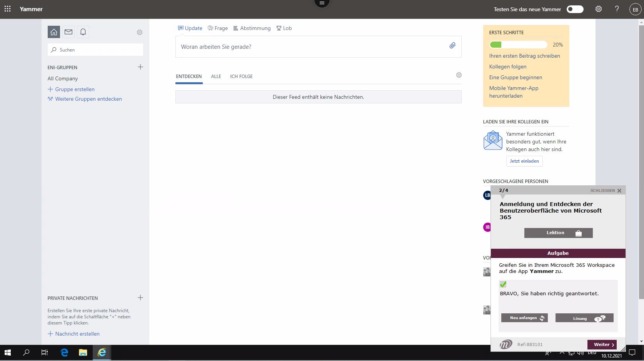
Task: Click Mobile Yammer-App herunterladen link
Action: tap(514, 92)
